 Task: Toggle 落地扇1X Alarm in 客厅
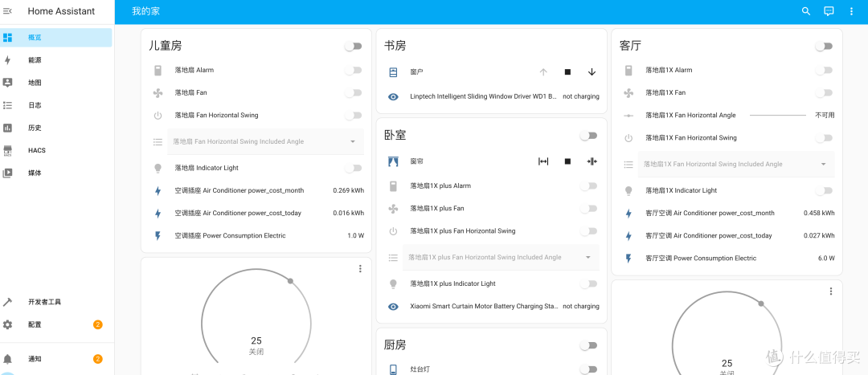[x=824, y=70]
